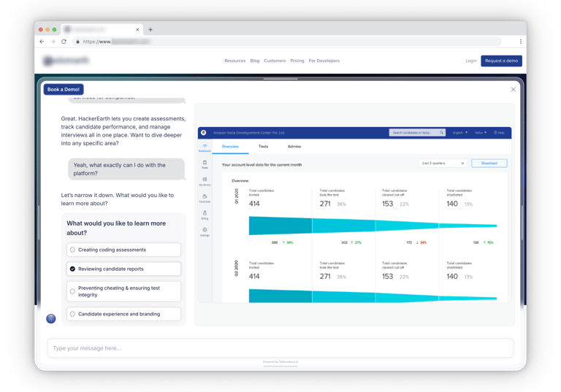Image resolution: width=561 pixels, height=392 pixels.
Task: Select Candidate experience and branding option
Action: 123,314
